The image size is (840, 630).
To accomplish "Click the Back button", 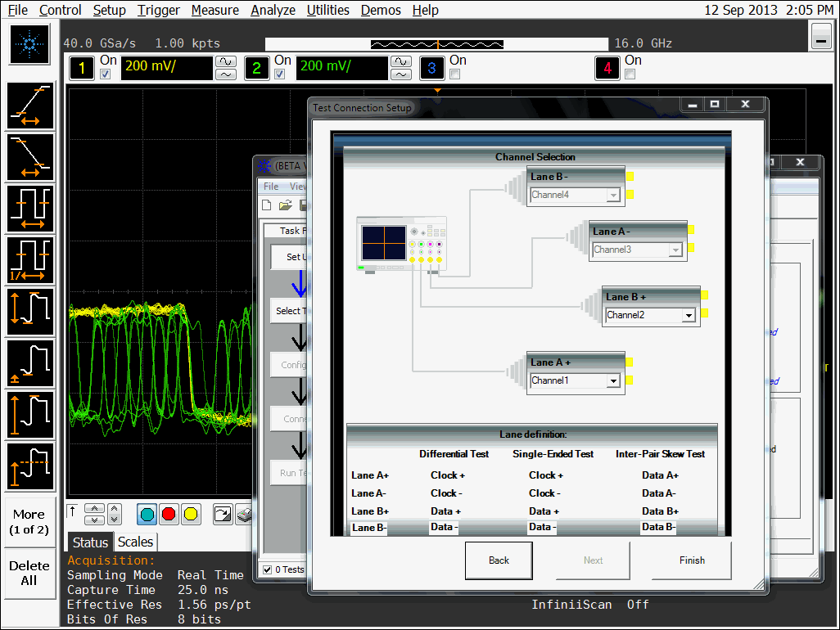I will (x=499, y=560).
